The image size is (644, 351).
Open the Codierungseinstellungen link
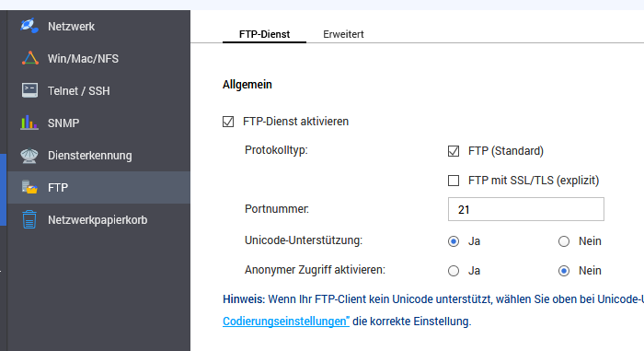pos(286,321)
